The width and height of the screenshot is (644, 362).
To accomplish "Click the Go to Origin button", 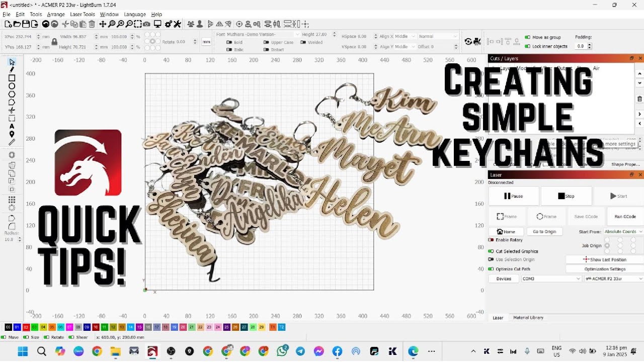I will [x=544, y=232].
